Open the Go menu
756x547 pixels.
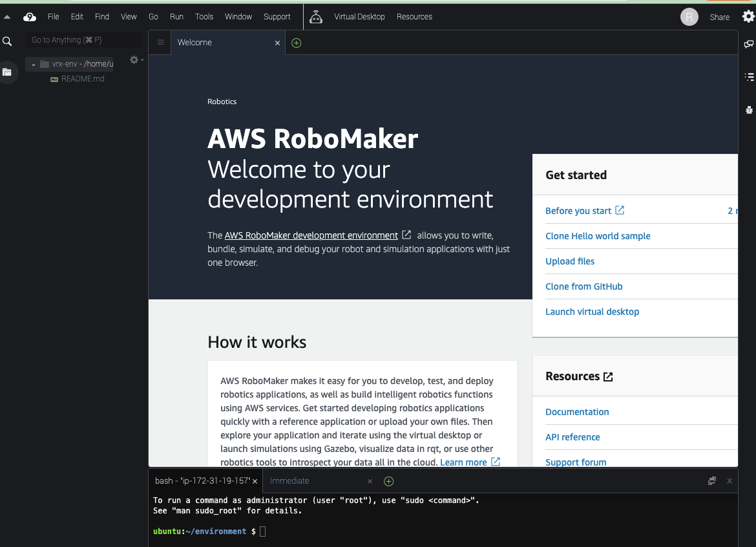coord(153,16)
